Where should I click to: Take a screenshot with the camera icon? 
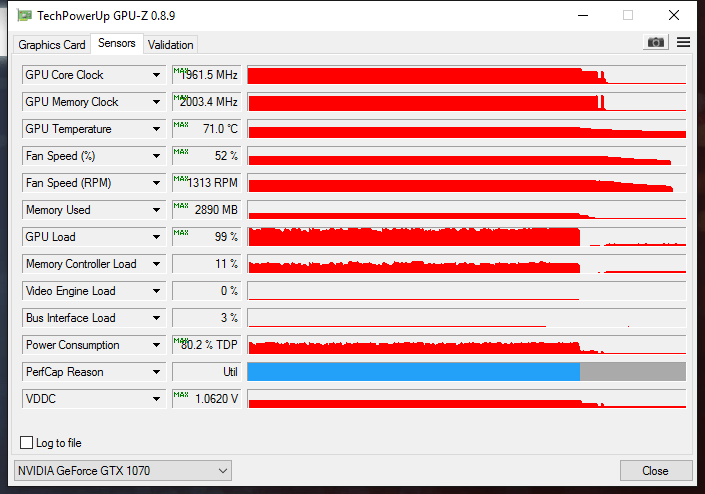[656, 42]
